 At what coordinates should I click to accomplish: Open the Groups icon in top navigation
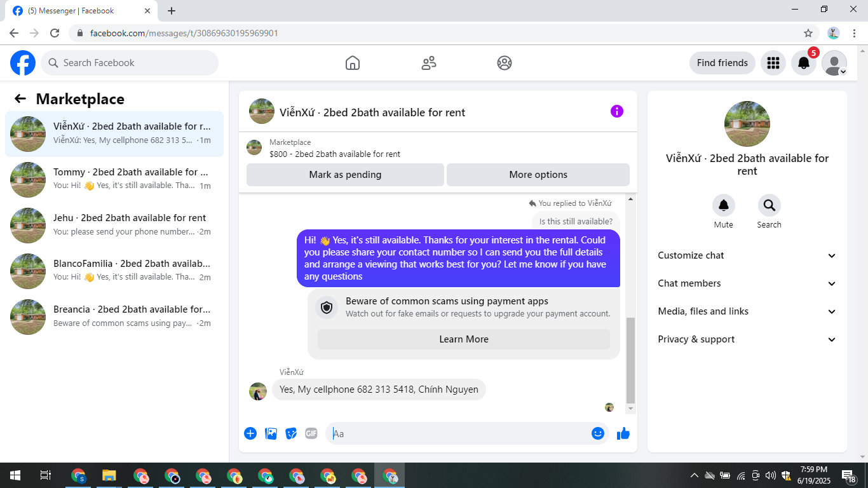[x=505, y=63]
